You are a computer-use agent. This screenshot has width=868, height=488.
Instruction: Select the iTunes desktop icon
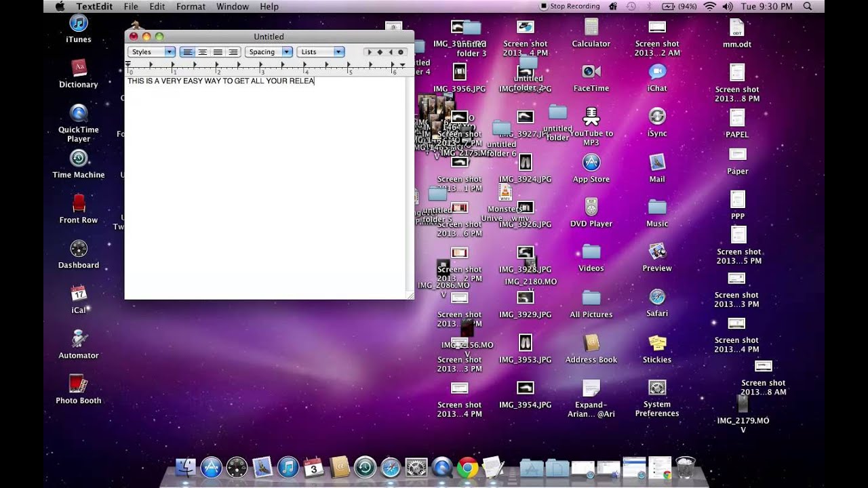[79, 29]
